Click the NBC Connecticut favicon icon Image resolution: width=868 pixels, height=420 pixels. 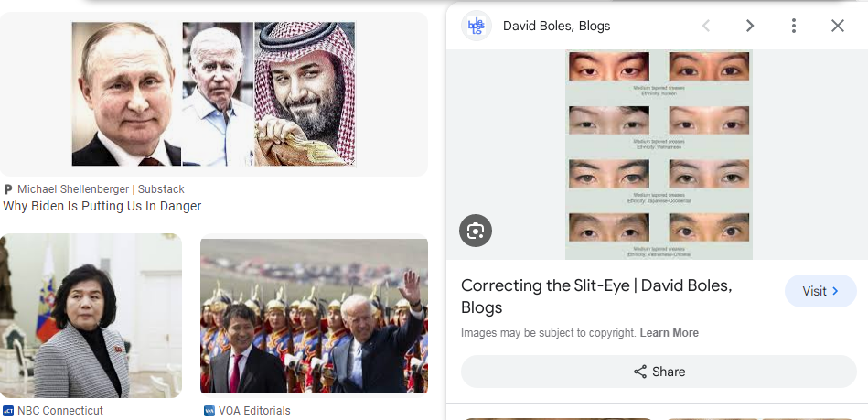click(x=8, y=411)
